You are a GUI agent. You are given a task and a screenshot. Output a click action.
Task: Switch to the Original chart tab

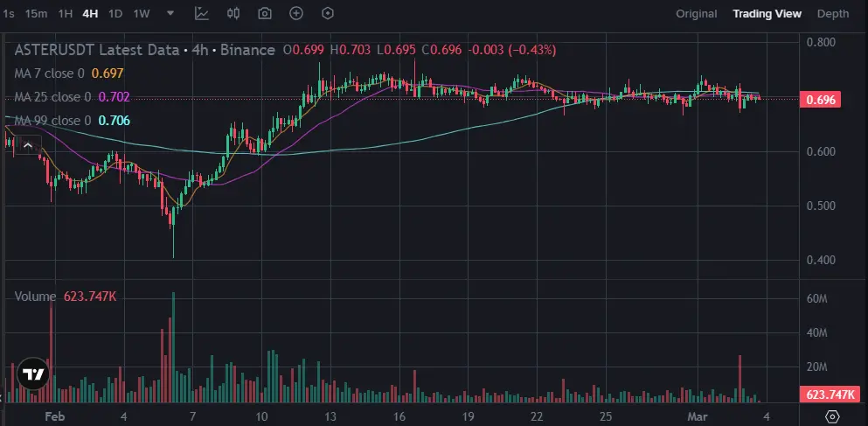coord(697,14)
